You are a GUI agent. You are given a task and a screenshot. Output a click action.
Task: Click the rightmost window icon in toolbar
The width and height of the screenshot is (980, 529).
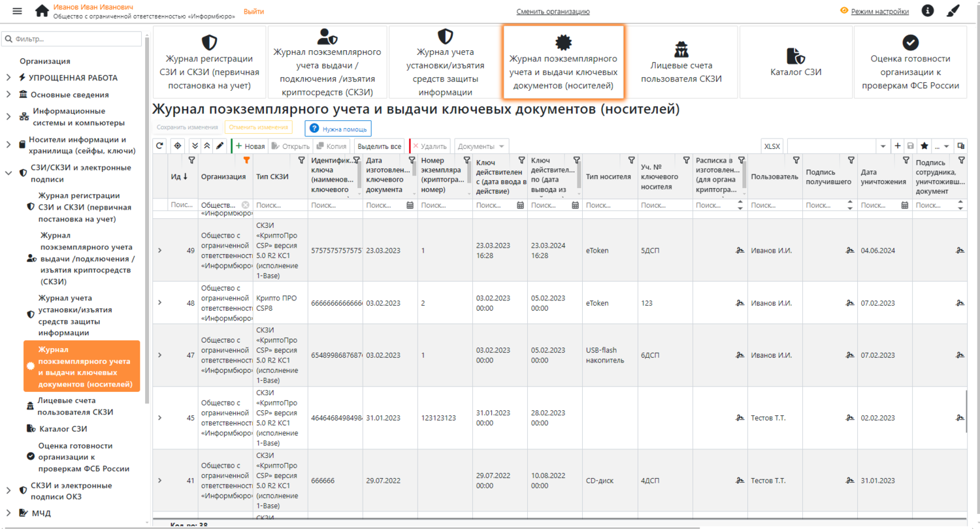click(960, 146)
